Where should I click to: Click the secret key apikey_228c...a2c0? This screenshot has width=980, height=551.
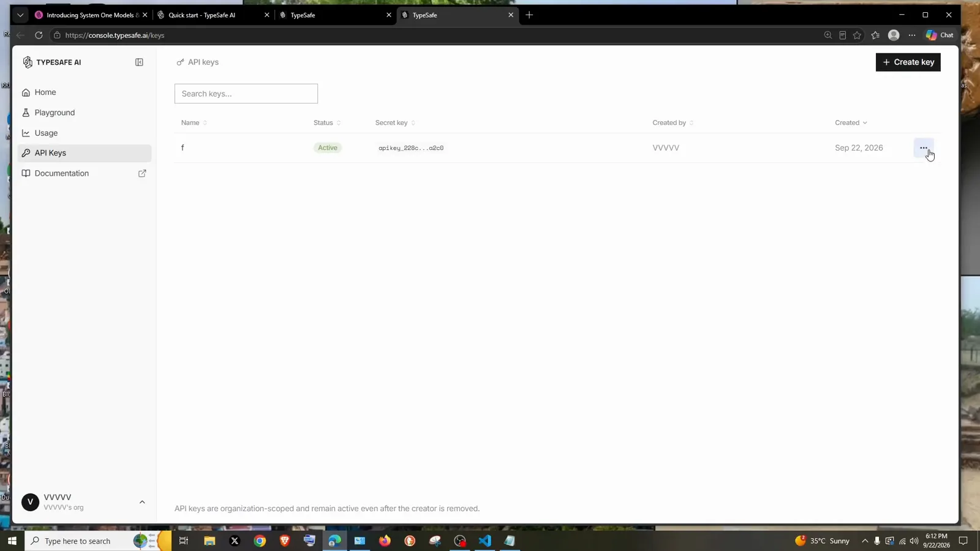point(411,148)
